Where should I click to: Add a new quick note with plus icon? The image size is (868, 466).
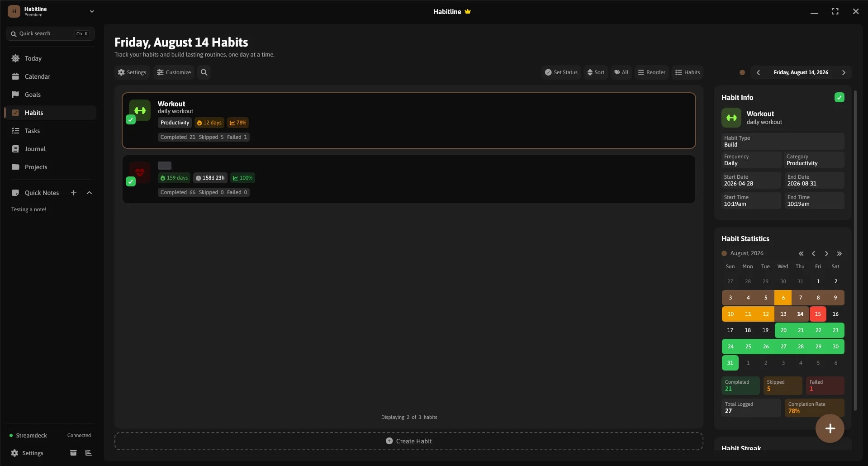point(74,193)
